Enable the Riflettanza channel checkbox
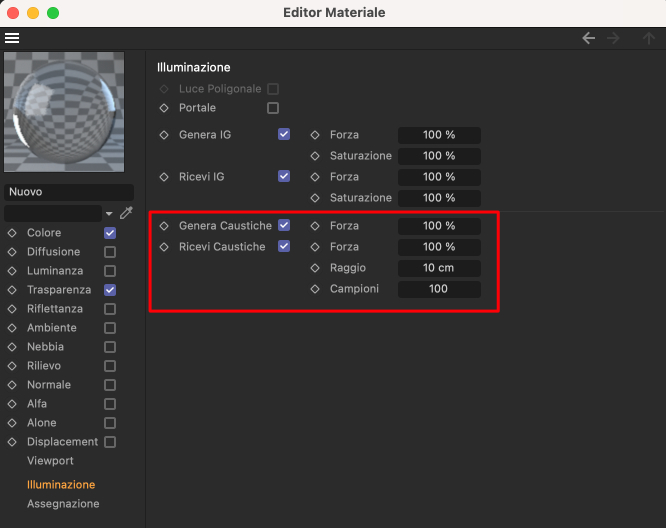Image resolution: width=666 pixels, height=528 pixels. [110, 309]
